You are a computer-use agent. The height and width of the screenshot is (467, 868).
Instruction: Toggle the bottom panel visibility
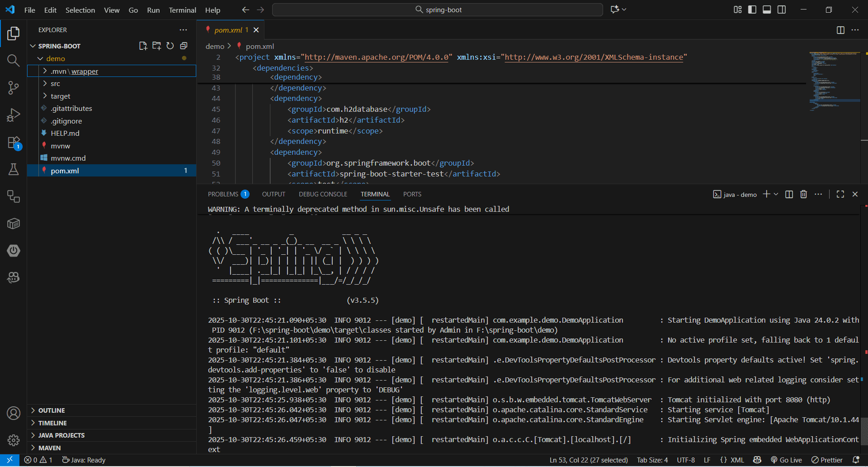(x=767, y=10)
